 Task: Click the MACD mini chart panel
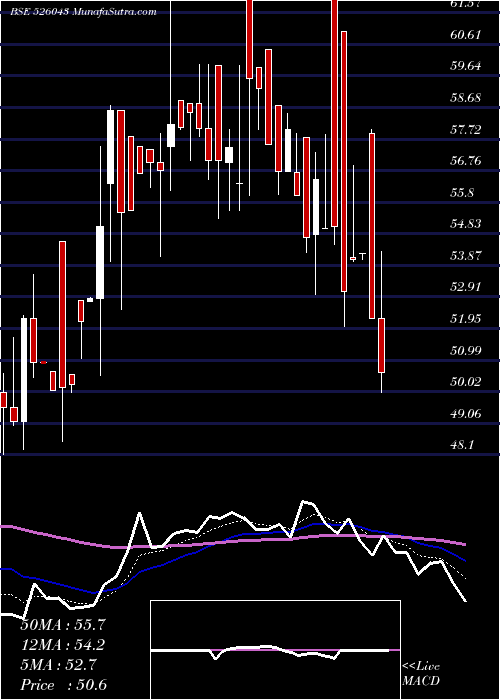275,650
